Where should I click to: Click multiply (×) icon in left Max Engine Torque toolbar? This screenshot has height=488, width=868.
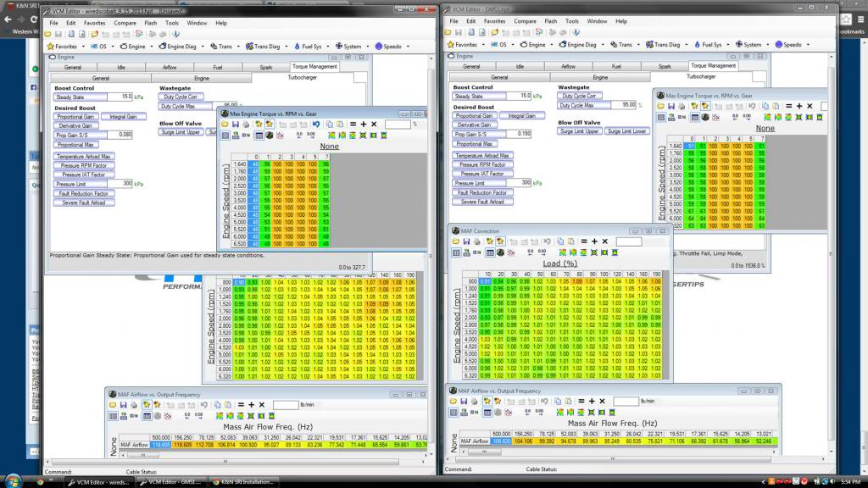pyautogui.click(x=372, y=124)
